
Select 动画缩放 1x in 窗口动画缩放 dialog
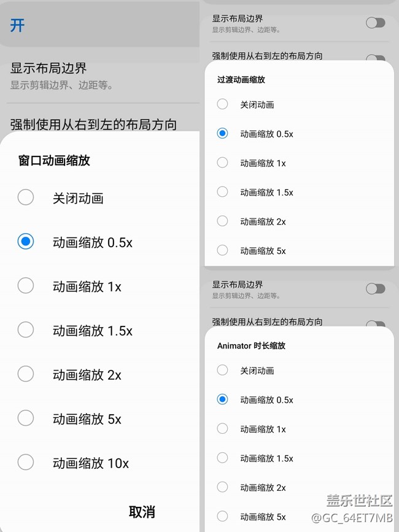coord(26,286)
